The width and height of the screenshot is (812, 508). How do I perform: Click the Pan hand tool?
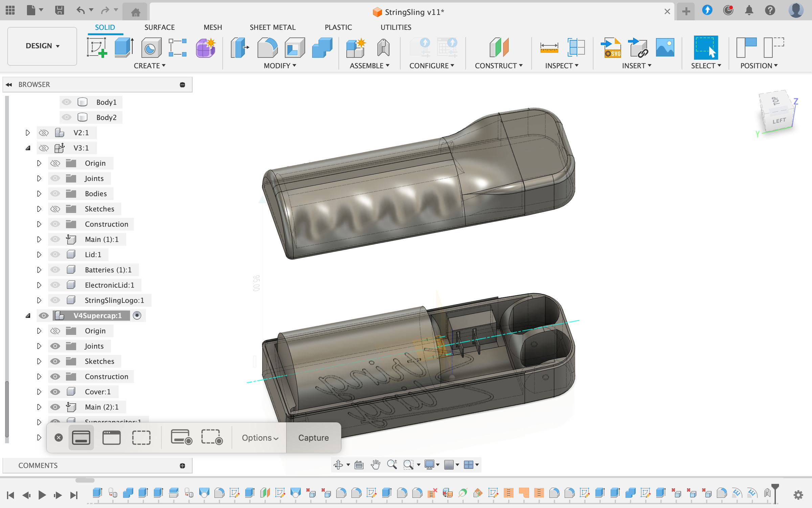(375, 465)
